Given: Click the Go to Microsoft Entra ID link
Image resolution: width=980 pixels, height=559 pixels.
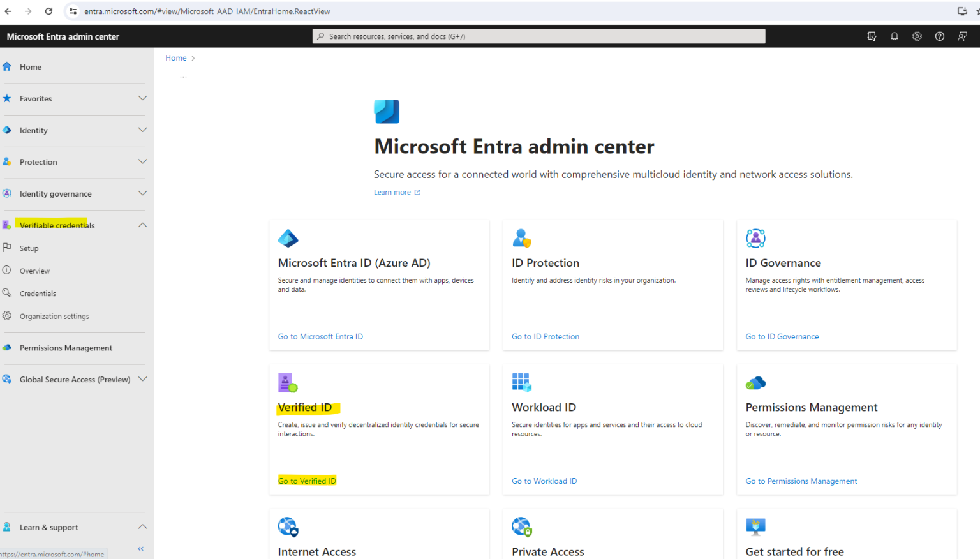Looking at the screenshot, I should [320, 337].
